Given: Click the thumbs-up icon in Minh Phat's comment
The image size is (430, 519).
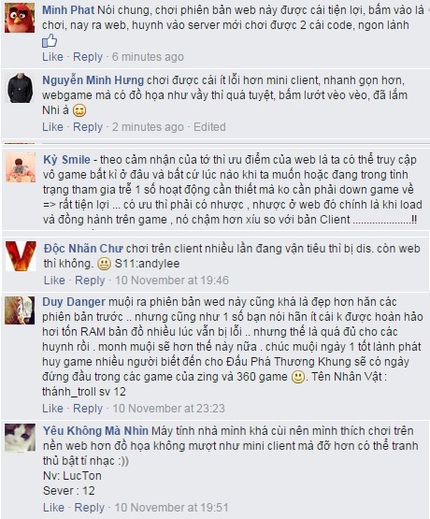Looking at the screenshot, I should click(x=49, y=41).
